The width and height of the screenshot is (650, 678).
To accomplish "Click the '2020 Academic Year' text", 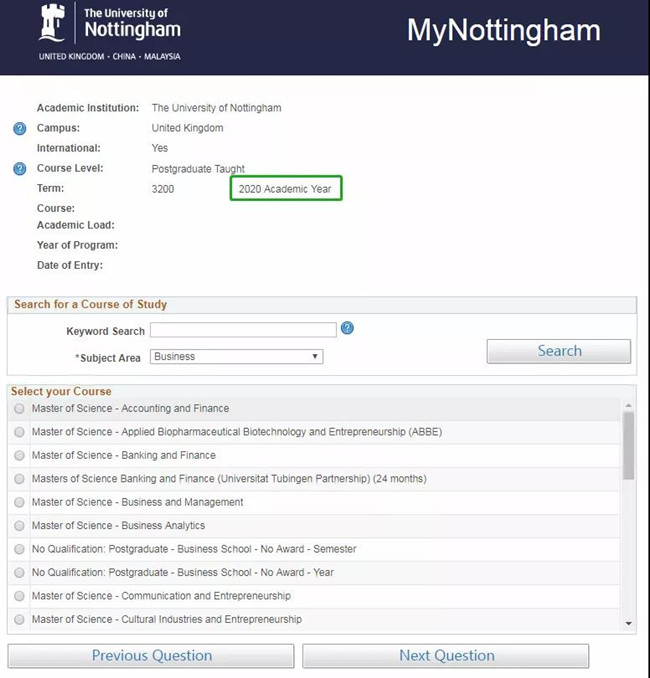I will [285, 189].
